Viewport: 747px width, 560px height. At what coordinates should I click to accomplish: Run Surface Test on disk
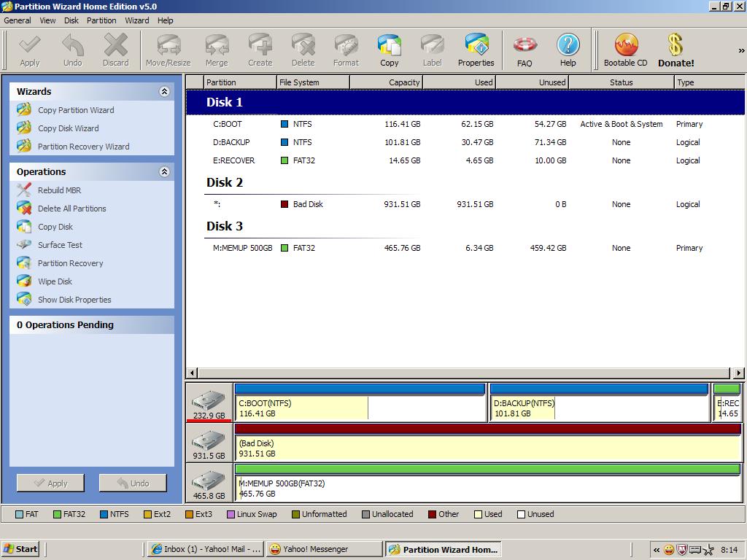60,245
